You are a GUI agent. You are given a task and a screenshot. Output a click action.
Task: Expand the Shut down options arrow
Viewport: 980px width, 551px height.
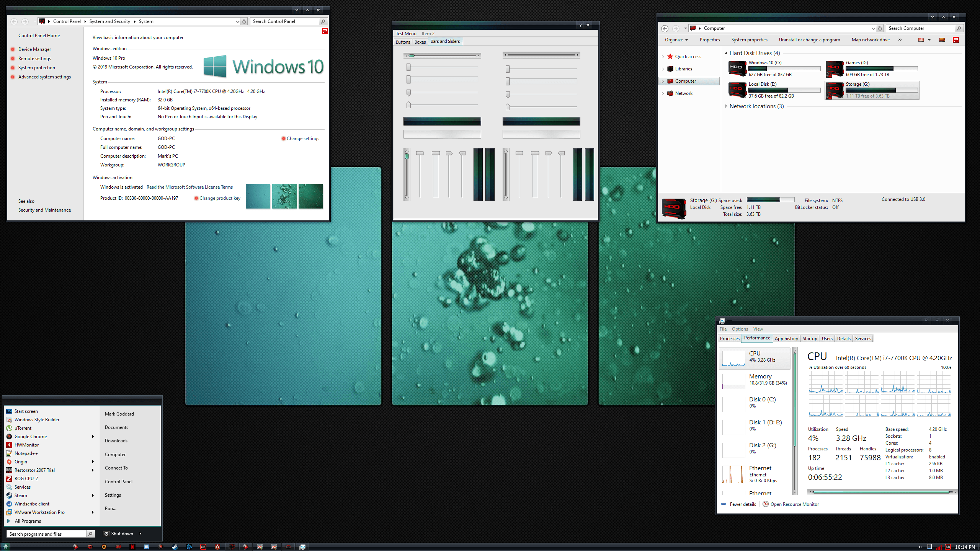(x=140, y=534)
